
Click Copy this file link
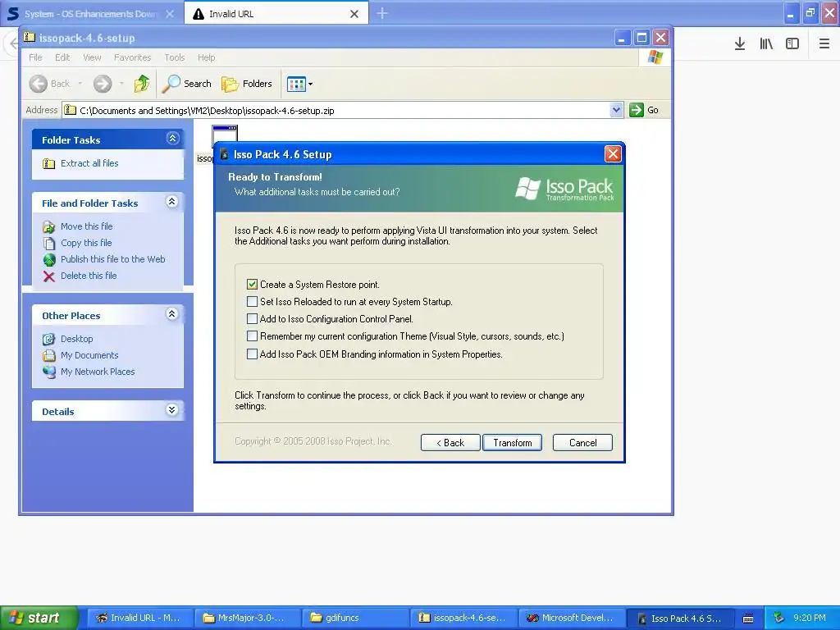[x=86, y=243]
